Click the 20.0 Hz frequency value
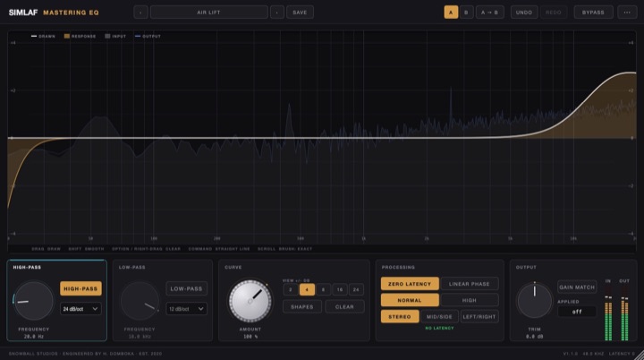 click(x=34, y=337)
